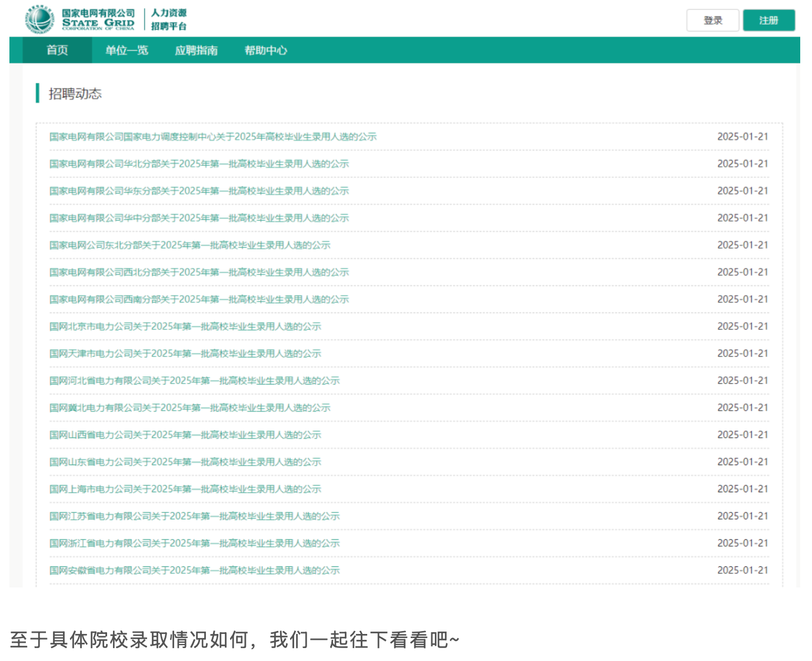This screenshot has height=661, width=812.
Task: Open the 华北分部 graduate hiring notice
Action: pyautogui.click(x=199, y=164)
